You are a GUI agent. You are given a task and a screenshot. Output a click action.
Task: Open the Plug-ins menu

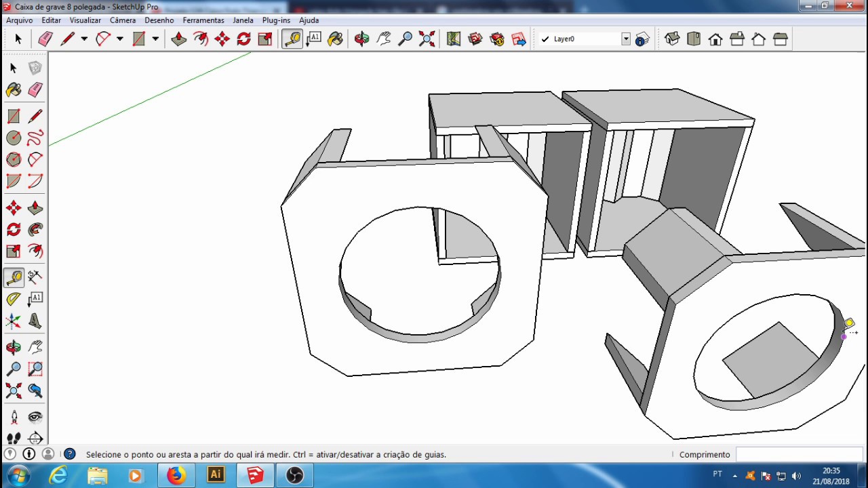point(277,20)
